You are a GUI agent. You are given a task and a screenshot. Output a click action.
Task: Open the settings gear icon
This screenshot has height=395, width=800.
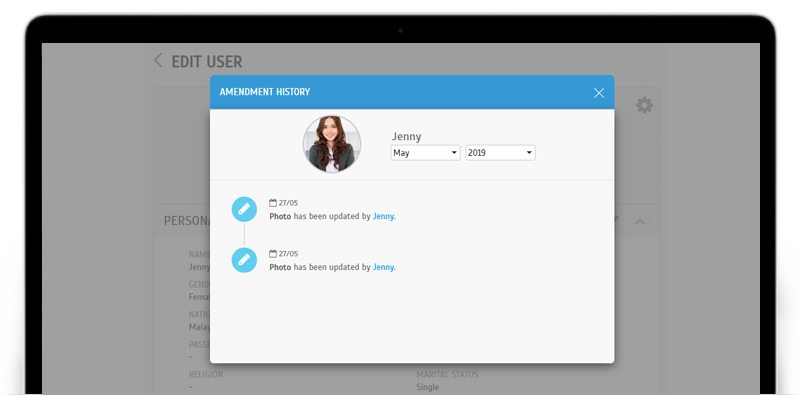pyautogui.click(x=644, y=106)
